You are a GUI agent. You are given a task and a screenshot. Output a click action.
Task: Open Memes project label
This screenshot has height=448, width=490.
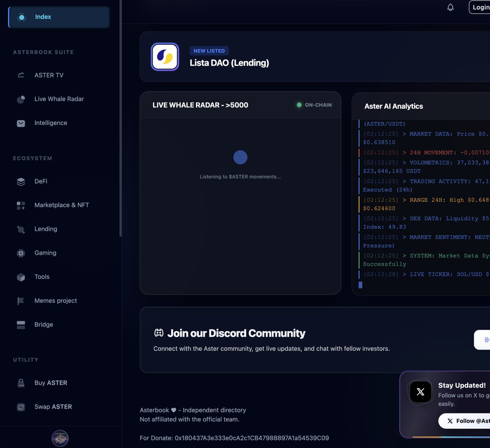pos(56,301)
